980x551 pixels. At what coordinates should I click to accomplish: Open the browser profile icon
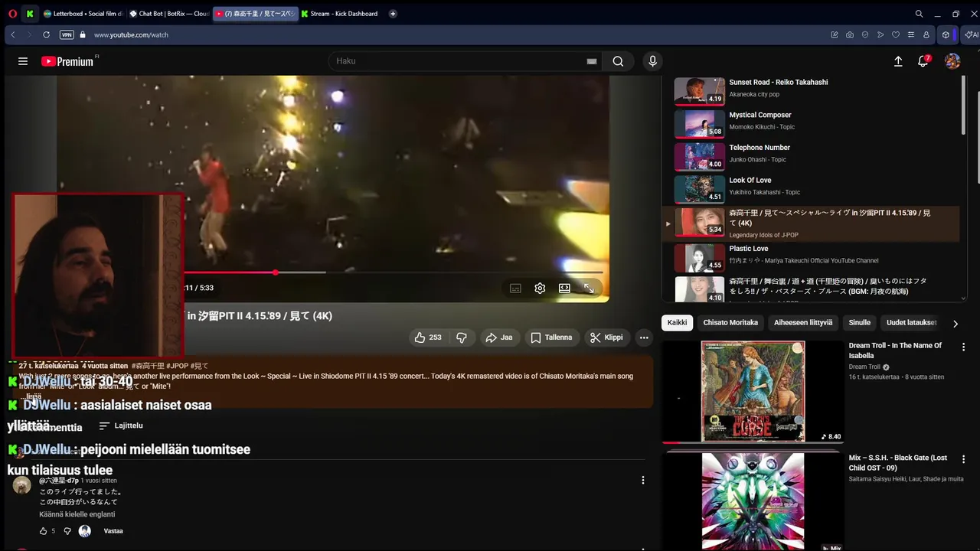coord(926,34)
